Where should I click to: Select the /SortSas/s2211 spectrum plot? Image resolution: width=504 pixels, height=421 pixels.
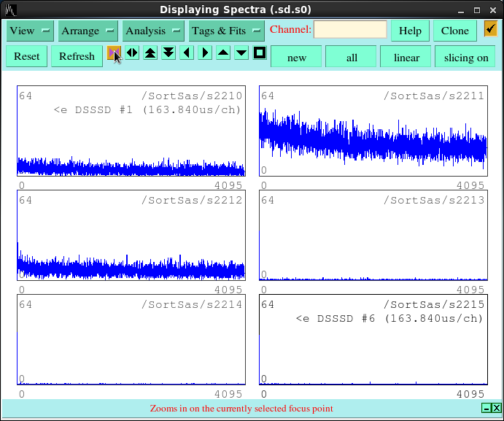point(373,133)
